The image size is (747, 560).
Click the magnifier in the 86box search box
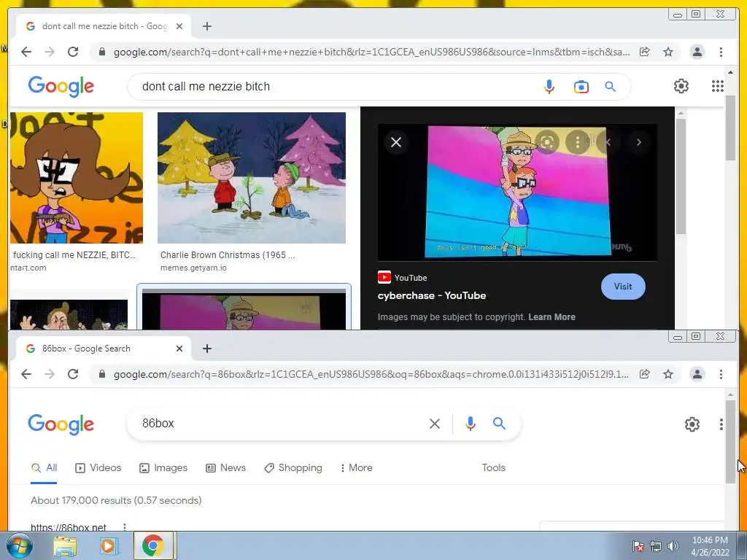(x=499, y=424)
